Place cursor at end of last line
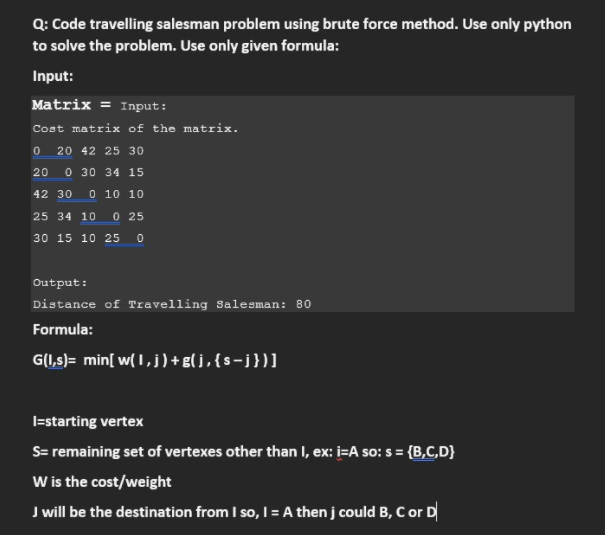 pos(436,512)
